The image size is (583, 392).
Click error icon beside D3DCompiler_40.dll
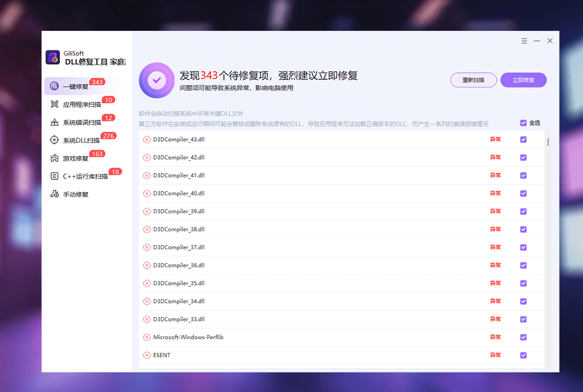pyautogui.click(x=147, y=194)
